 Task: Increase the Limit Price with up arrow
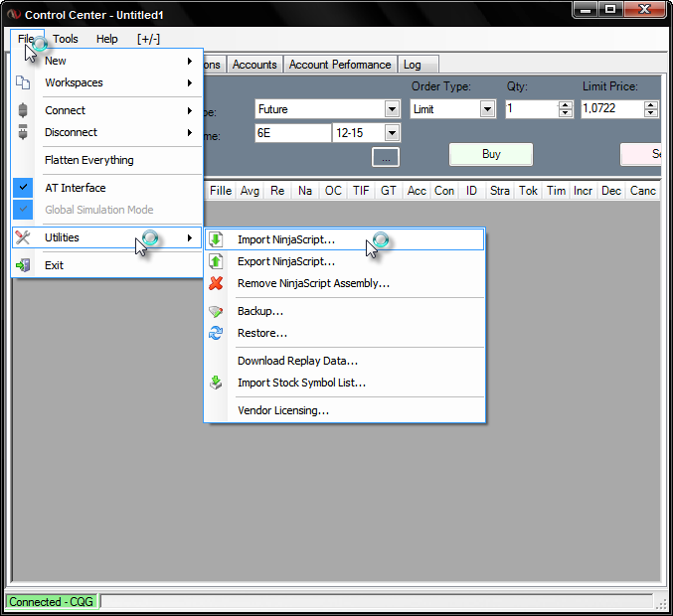click(651, 105)
